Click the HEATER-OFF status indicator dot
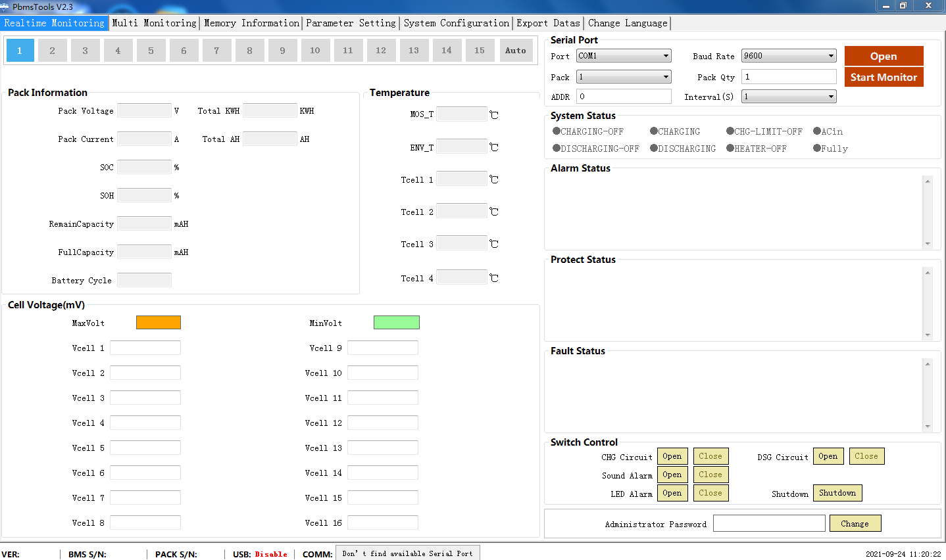The width and height of the screenshot is (946, 560). point(730,148)
